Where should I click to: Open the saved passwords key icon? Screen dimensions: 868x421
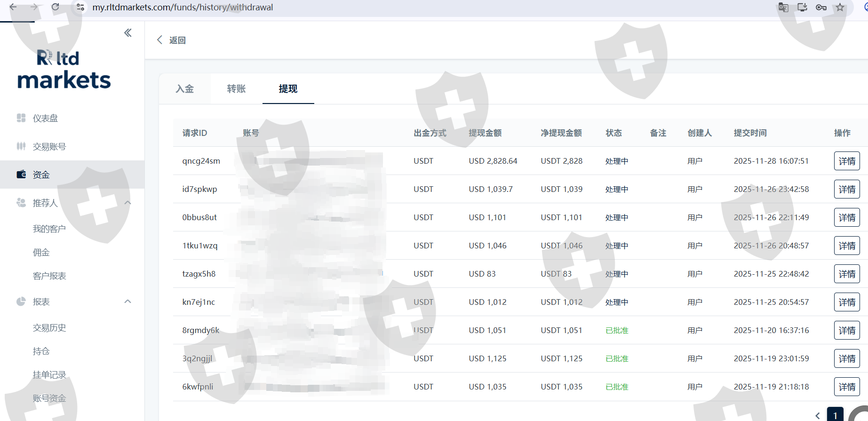coord(821,7)
